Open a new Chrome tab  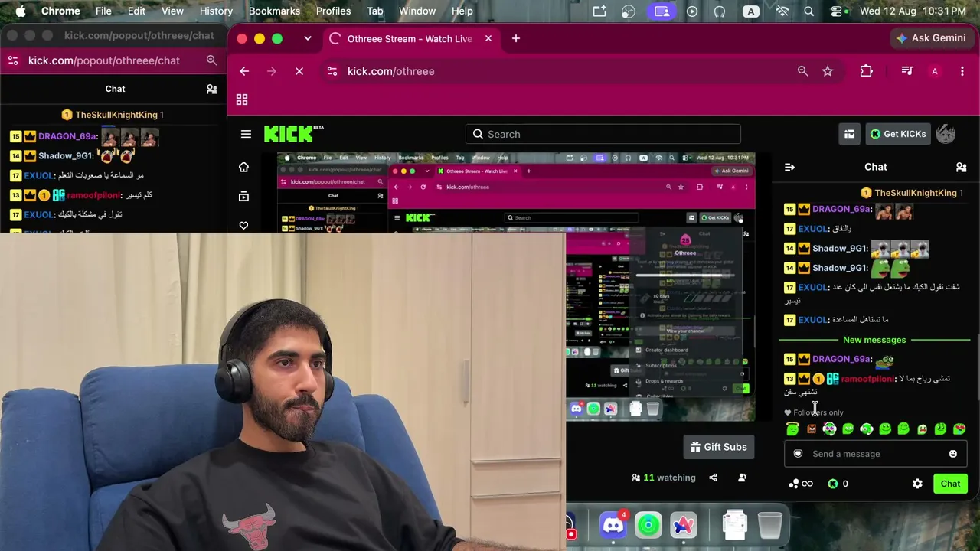(516, 38)
